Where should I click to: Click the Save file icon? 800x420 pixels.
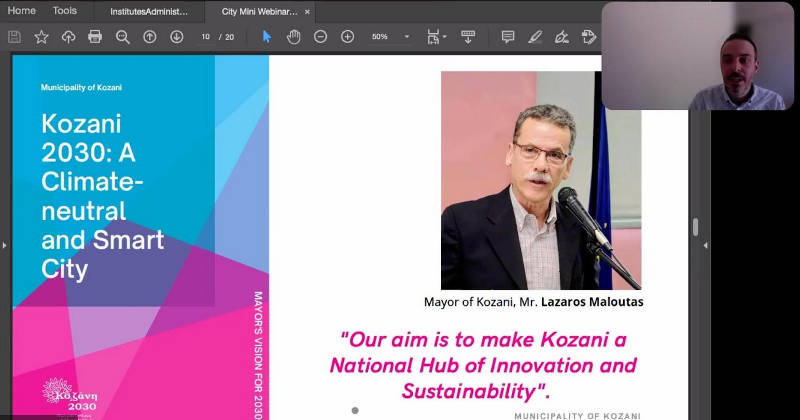[x=14, y=37]
